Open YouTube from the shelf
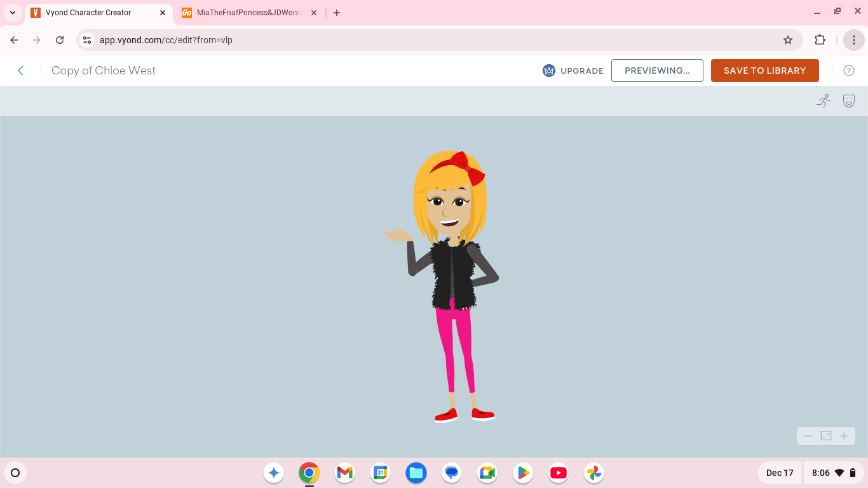Screen dimensions: 868x488 tap(559, 473)
